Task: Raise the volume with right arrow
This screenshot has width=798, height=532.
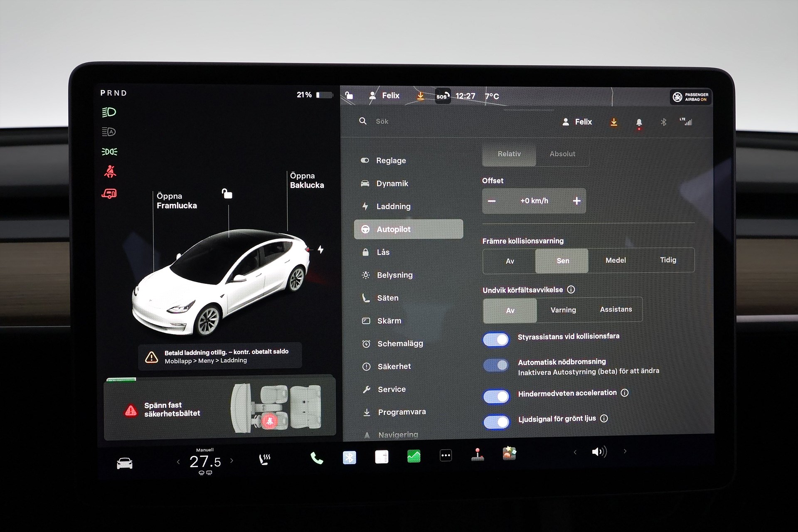Action: [625, 451]
